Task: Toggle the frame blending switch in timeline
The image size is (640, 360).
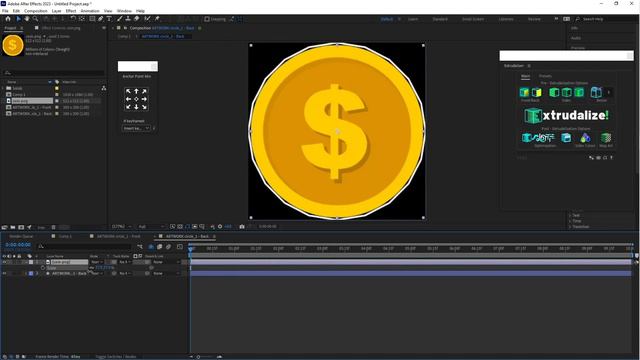Action: [x=160, y=247]
